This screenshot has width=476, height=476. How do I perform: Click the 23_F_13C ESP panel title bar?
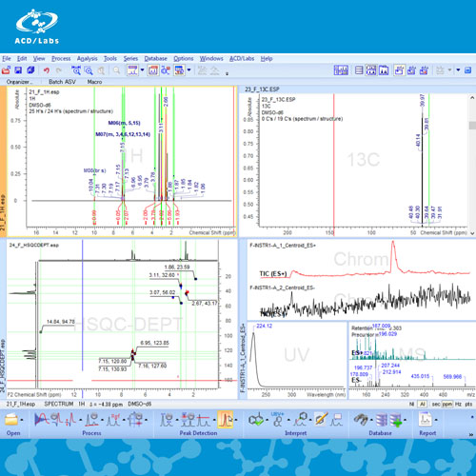(x=357, y=89)
